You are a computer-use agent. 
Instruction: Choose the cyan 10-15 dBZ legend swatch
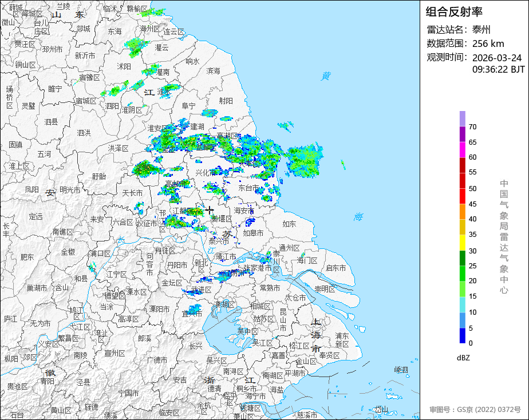462,305
